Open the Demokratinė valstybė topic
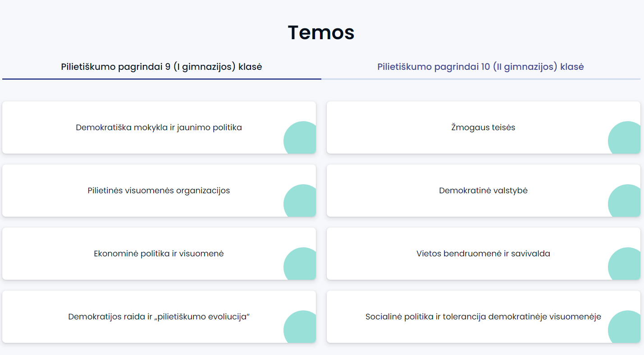This screenshot has height=355, width=644. pos(484,191)
